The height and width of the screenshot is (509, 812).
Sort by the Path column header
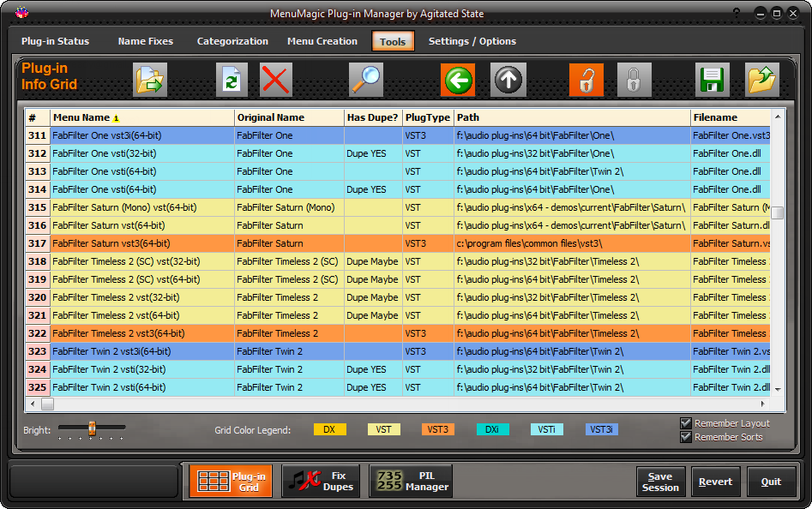tap(572, 117)
